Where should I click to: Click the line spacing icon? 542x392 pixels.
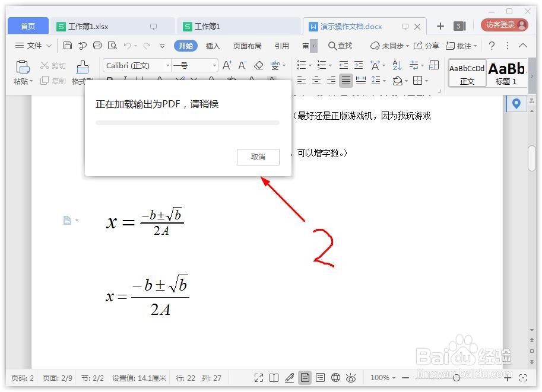[375, 80]
